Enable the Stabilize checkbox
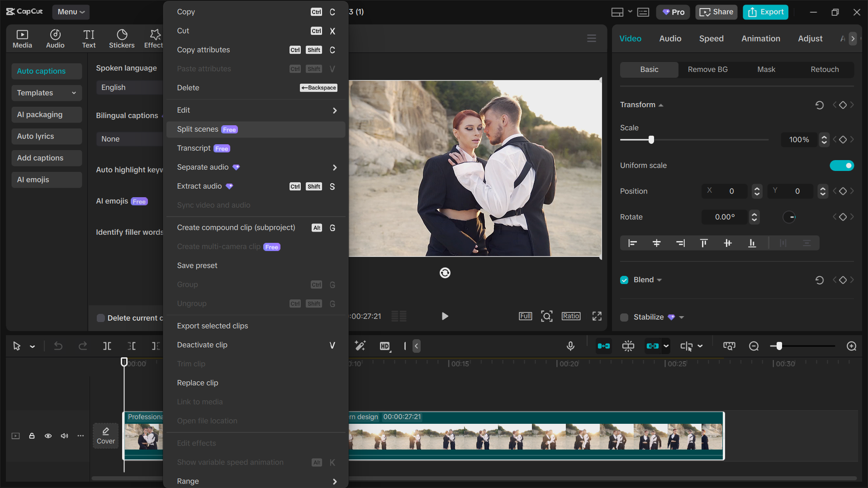Image resolution: width=868 pixels, height=488 pixels. click(x=624, y=317)
